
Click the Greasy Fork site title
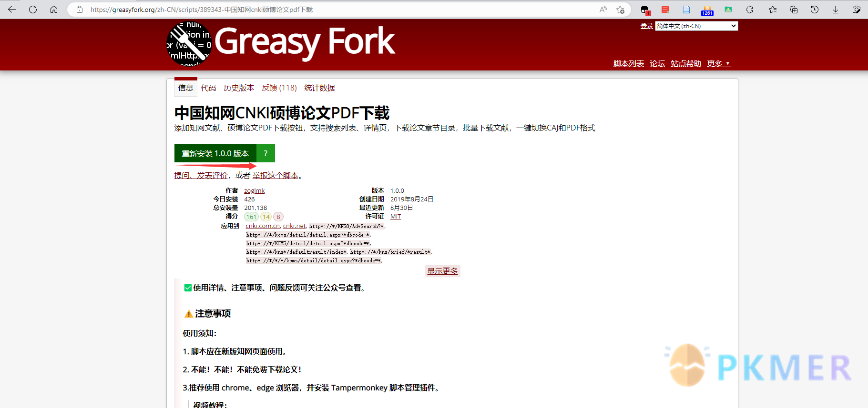305,42
